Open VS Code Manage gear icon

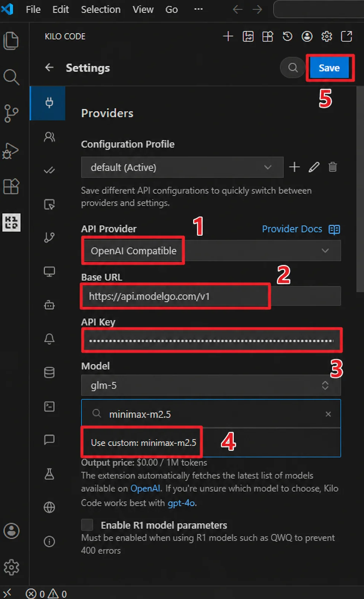11,567
